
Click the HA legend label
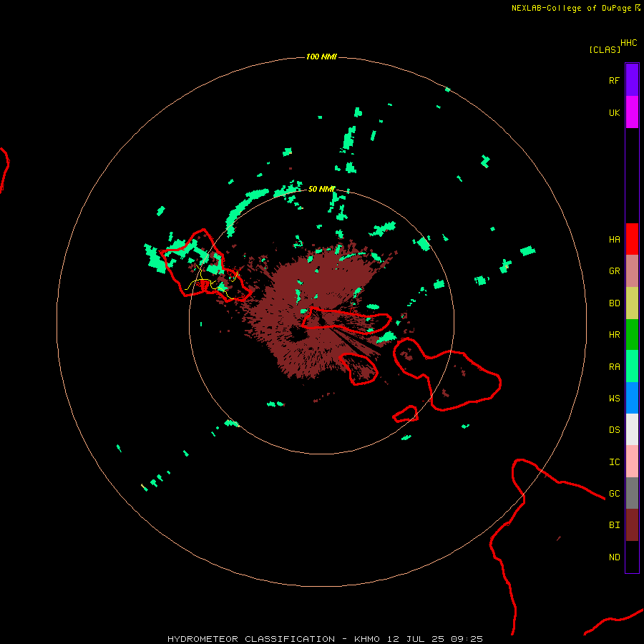(x=614, y=239)
